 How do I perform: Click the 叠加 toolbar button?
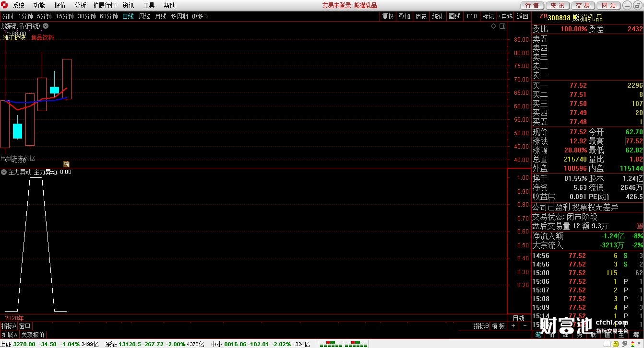pos(405,16)
